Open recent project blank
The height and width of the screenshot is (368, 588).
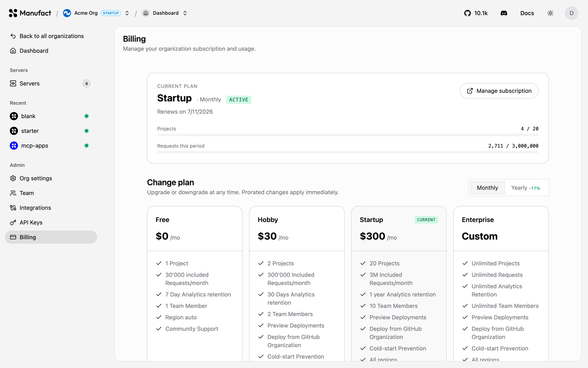[x=51, y=116]
